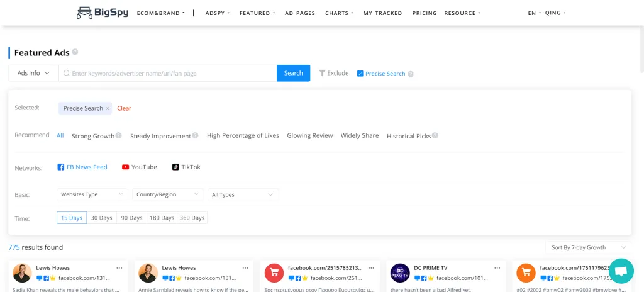Viewport: 644px width, 292px height.
Task: Focus the keywords search input field
Action: [x=170, y=73]
